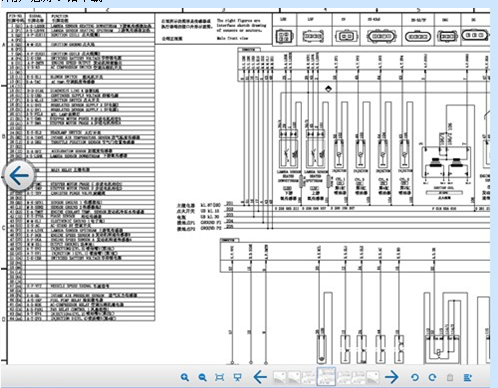Open the first thumbnail in the filmstrip
Viewport: 498px width, 388px height.
280,377
